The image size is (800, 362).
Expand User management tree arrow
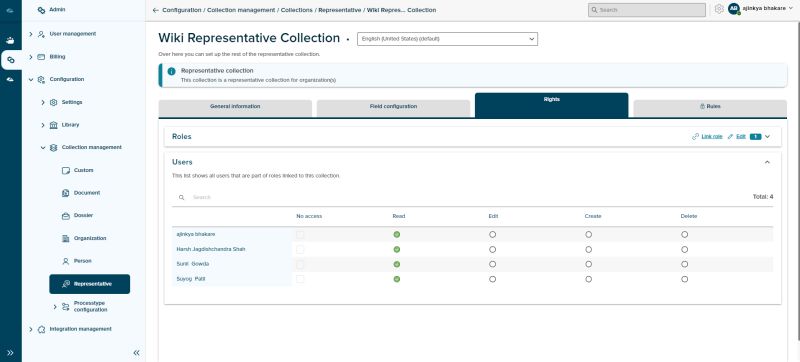[x=31, y=34]
